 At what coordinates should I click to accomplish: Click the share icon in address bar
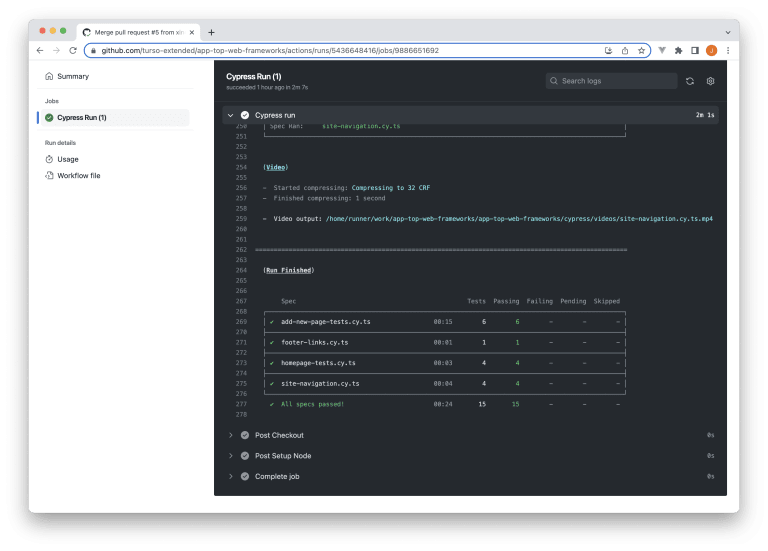pos(625,50)
